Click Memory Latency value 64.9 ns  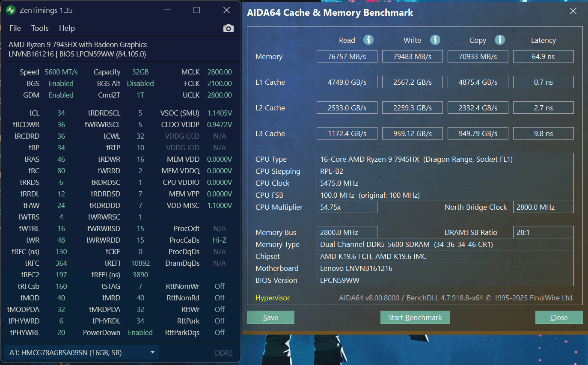(543, 56)
